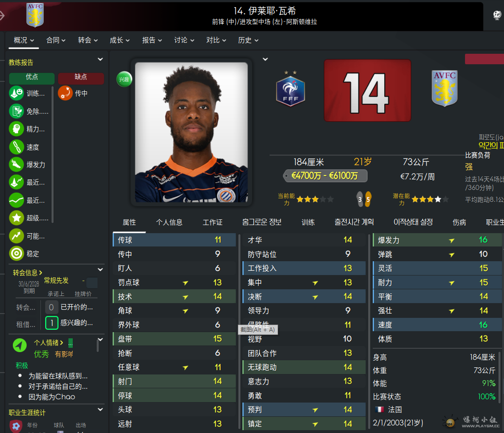This screenshot has height=433, width=504.
Task: Toggle the 优点 strengths filter
Action: [32, 77]
